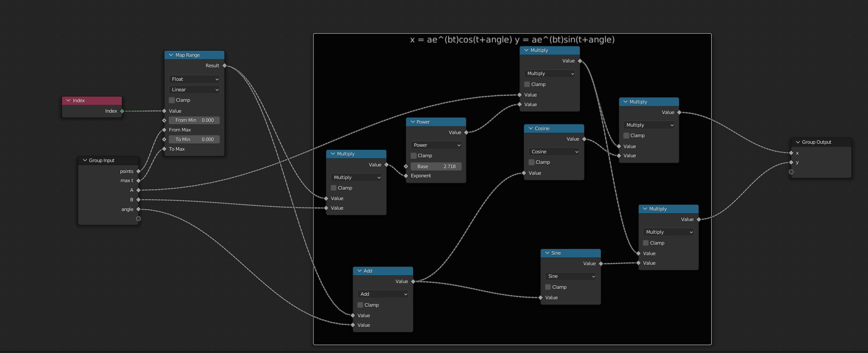Viewport: 868px width, 353px height.
Task: Enable Clamp in Multiply node wired to x output
Action: click(626, 135)
